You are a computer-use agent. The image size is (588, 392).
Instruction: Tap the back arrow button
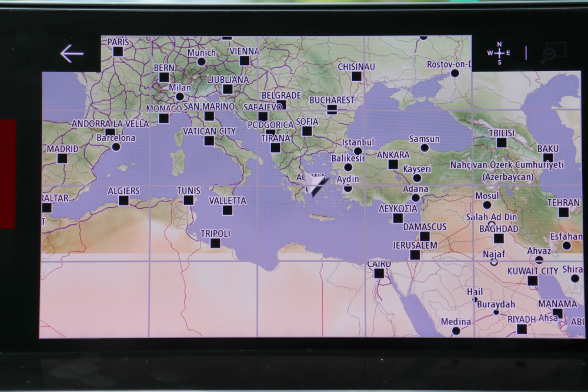[72, 54]
